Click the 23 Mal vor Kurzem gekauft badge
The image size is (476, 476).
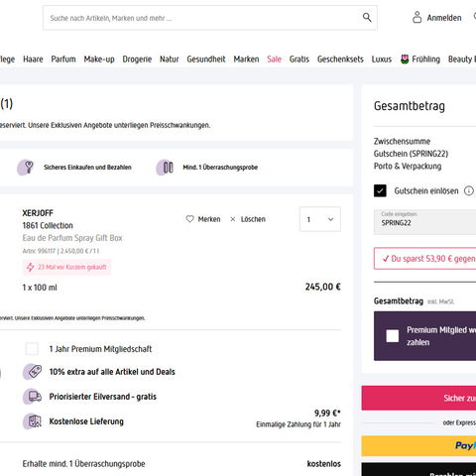click(x=66, y=267)
